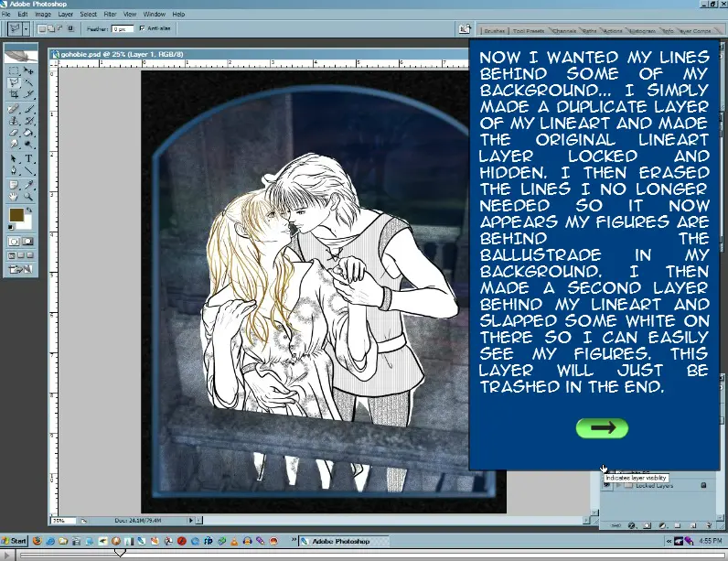Switch to the Channels tab
This screenshot has width=728, height=561.
pyautogui.click(x=564, y=31)
